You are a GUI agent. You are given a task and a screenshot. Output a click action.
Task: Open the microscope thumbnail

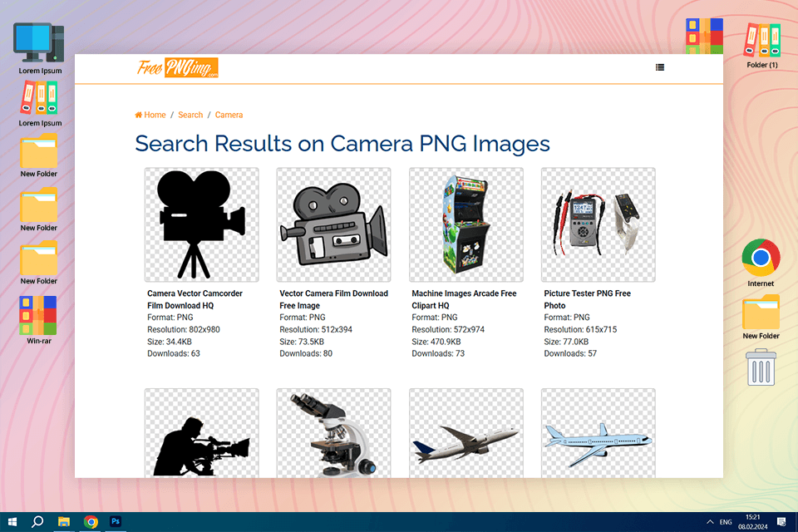334,433
